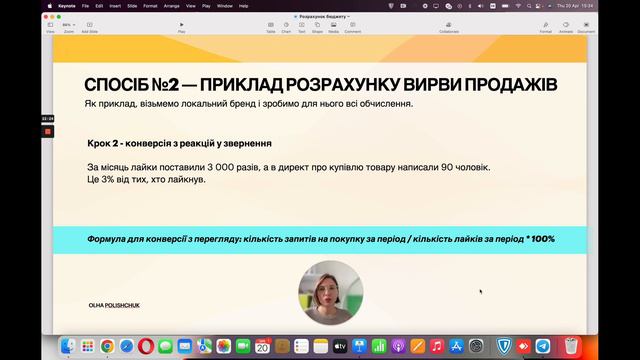640x360 pixels.
Task: Click the blue formula banner text
Action: pos(321,239)
